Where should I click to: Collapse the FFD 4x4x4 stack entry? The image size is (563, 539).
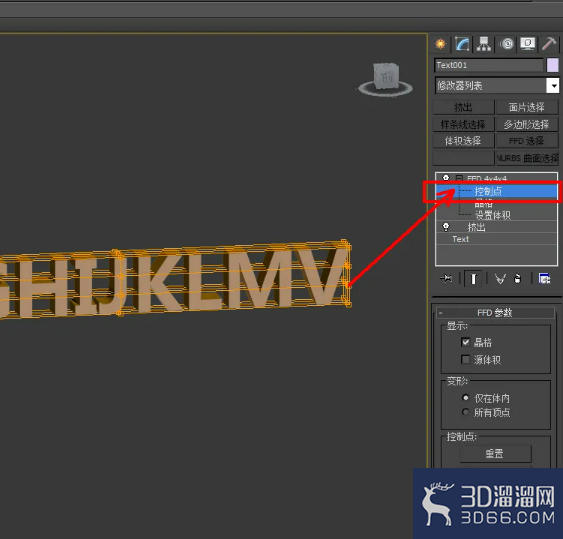[459, 178]
